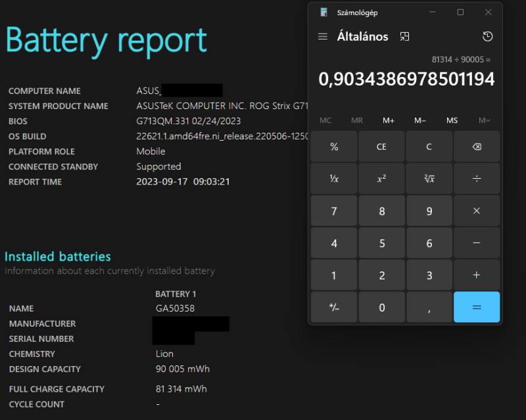Click report time 2023-09-17 09:03:21

pyautogui.click(x=183, y=182)
